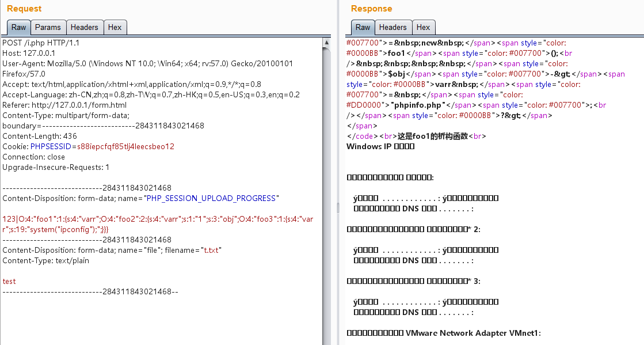The height and width of the screenshot is (345, 644).
Task: Switch to the Response Raw tab
Action: tap(363, 28)
